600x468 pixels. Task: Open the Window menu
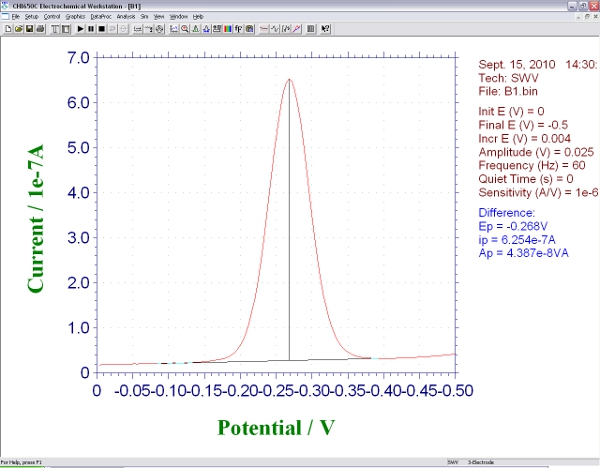[178, 17]
